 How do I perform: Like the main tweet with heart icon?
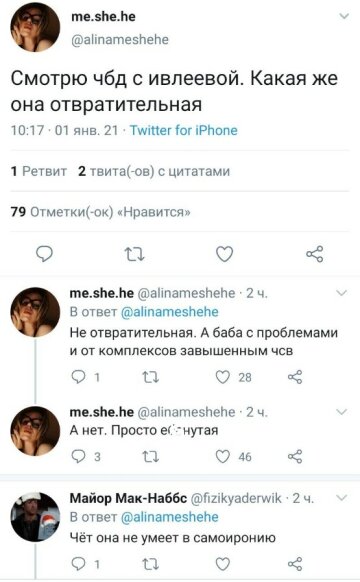[225, 254]
